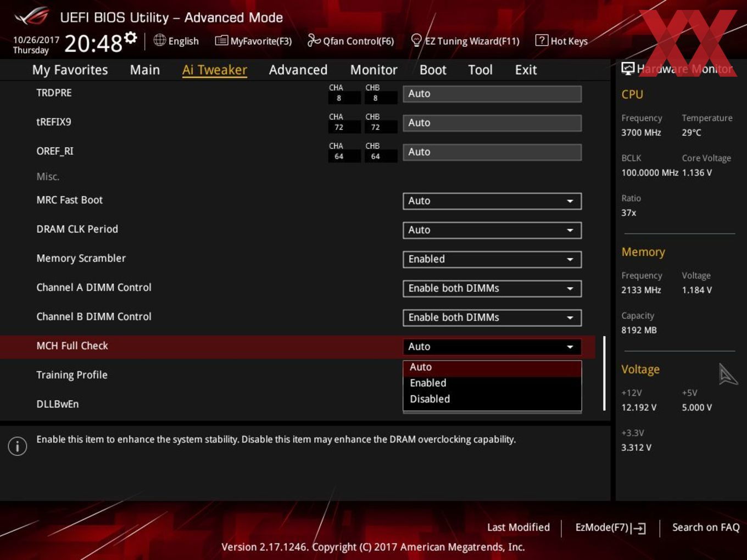Click the tREFIX9 CHB value 72
747x560 pixels.
[x=381, y=127]
